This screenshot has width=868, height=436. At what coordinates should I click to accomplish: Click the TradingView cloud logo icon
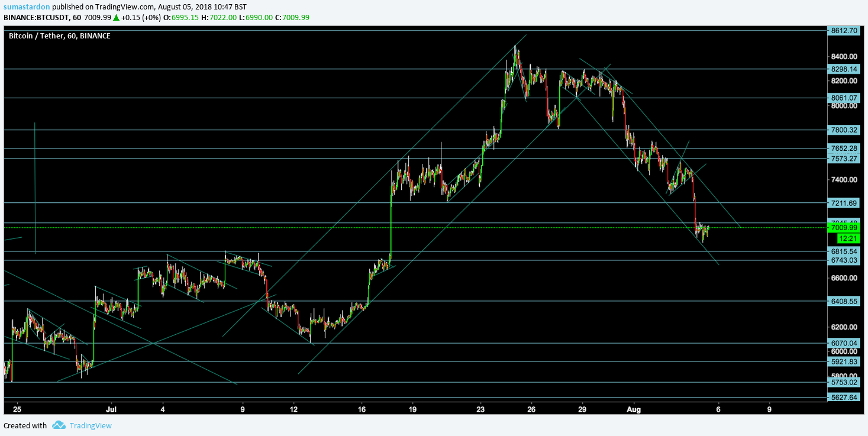pyautogui.click(x=59, y=425)
